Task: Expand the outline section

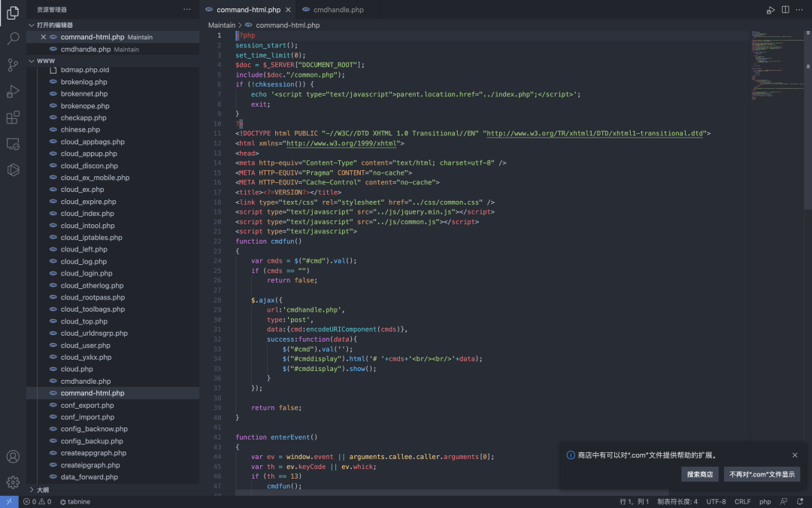Action: tap(32, 490)
